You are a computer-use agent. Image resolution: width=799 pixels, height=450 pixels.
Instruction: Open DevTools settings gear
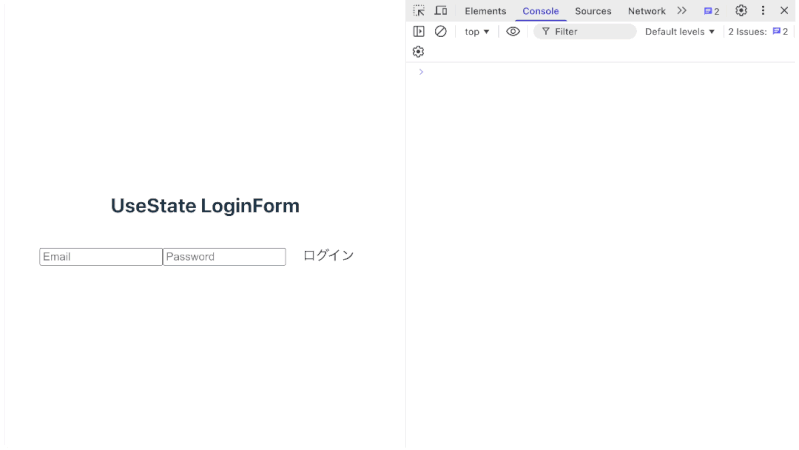[x=741, y=10]
